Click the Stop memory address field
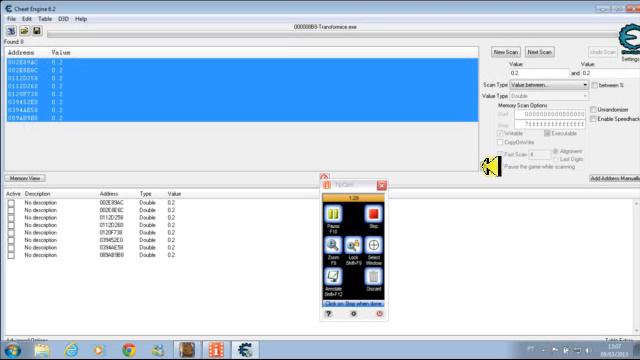Image resolution: width=640 pixels, height=360 pixels. click(x=550, y=124)
